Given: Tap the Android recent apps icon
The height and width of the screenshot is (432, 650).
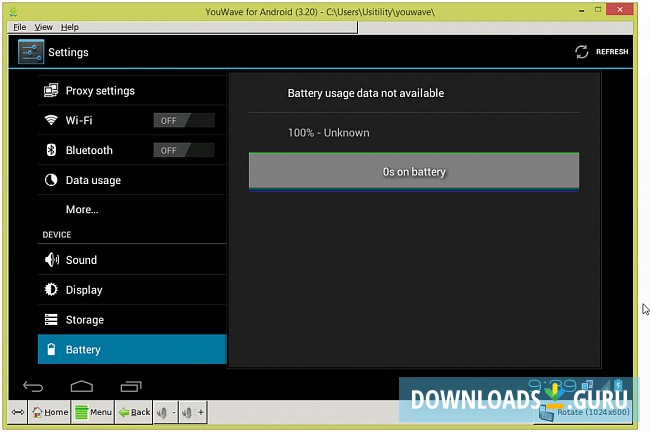Looking at the screenshot, I should (131, 386).
